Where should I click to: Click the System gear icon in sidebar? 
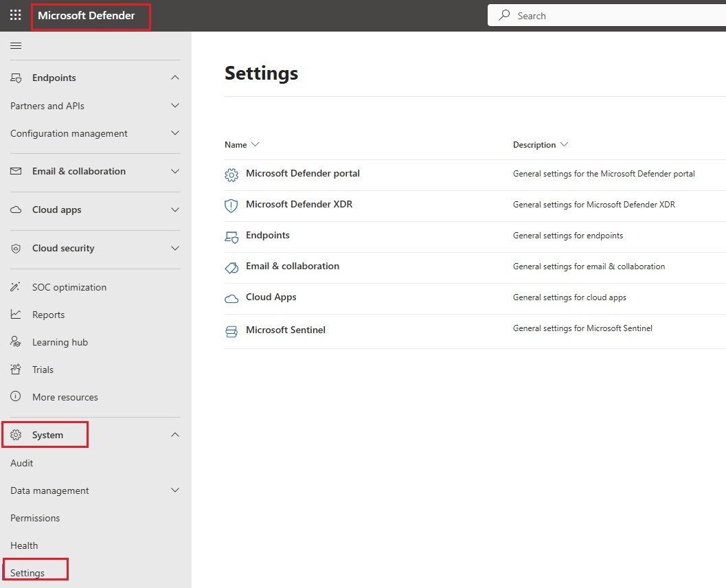pos(16,435)
